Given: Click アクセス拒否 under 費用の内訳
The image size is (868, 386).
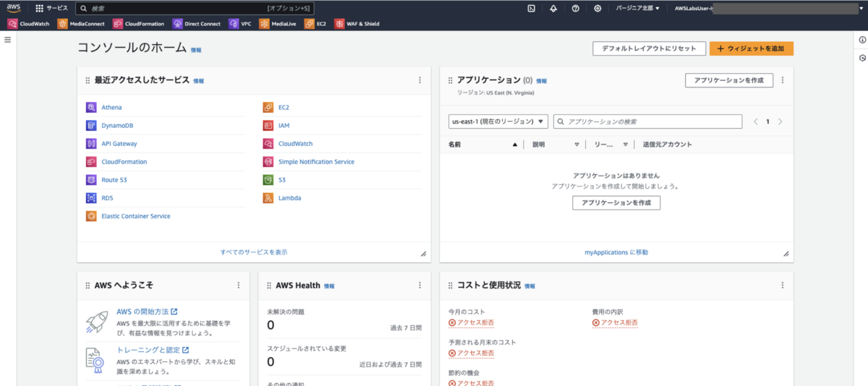Looking at the screenshot, I should (x=615, y=322).
